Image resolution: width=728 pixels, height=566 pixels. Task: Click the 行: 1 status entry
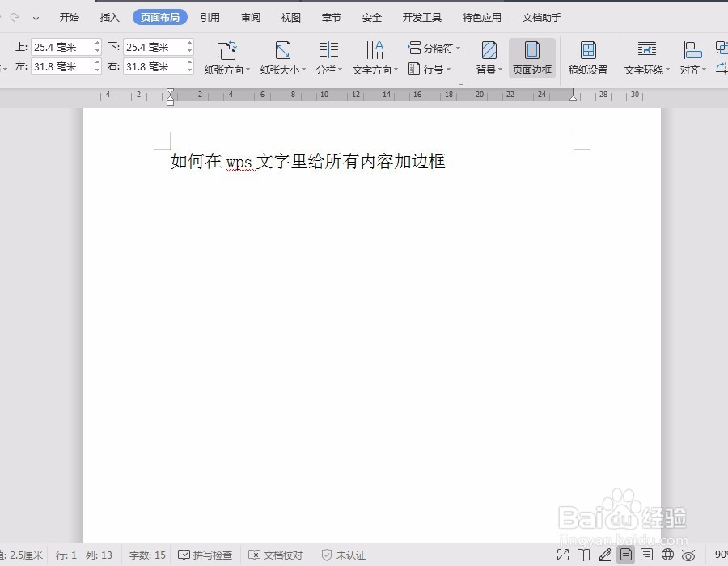coord(66,555)
